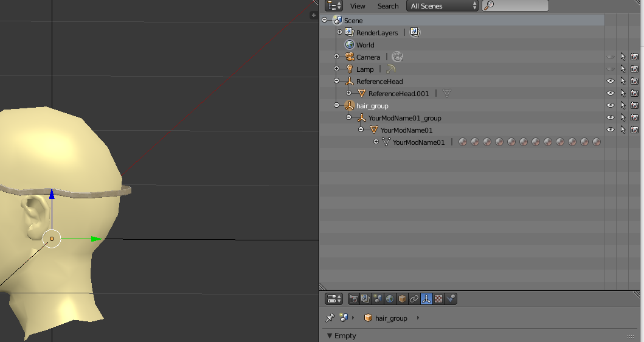The image size is (644, 342).
Task: Expand the RenderLayers tree node
Action: (x=340, y=32)
